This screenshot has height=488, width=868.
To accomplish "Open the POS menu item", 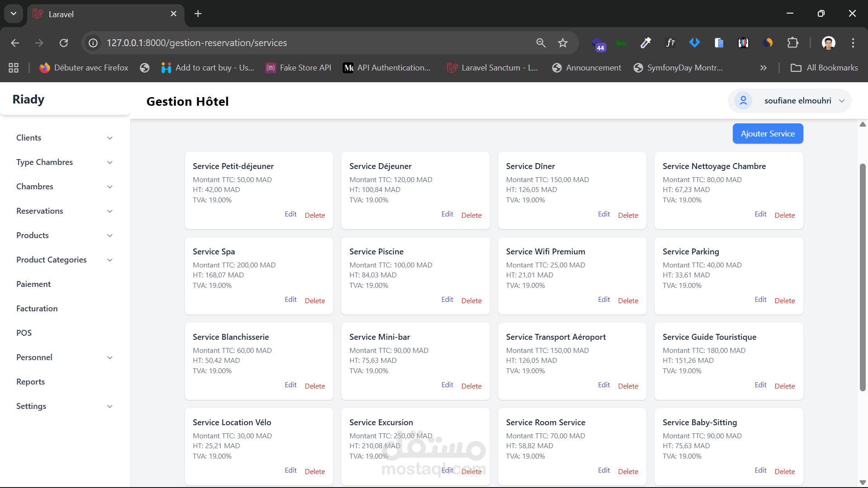I will tap(24, 333).
